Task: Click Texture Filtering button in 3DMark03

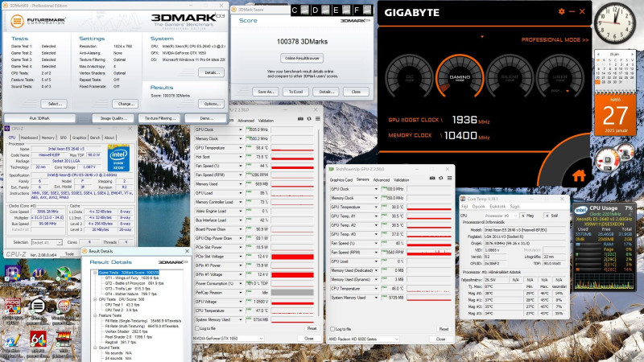Action: pos(159,118)
